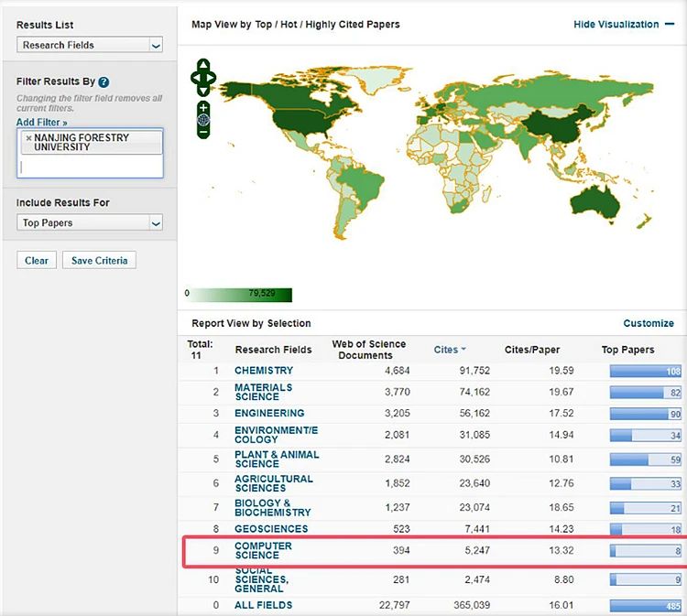This screenshot has height=616, width=687.
Task: Zoom in on the map
Action: (x=203, y=107)
